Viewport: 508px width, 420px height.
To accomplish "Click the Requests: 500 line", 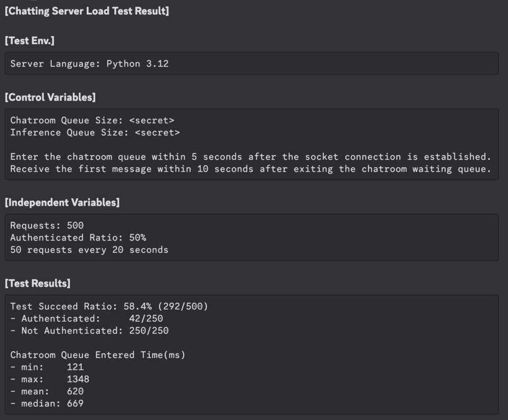I will 47,226.
